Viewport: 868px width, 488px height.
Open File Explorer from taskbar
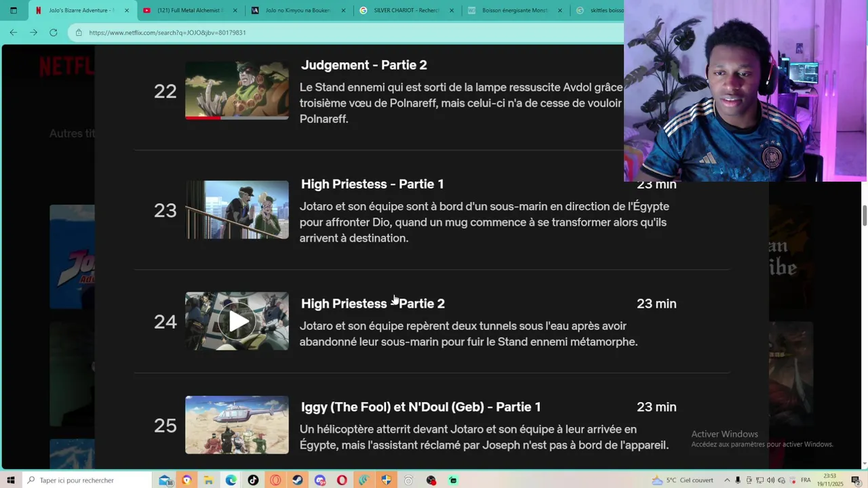click(209, 480)
